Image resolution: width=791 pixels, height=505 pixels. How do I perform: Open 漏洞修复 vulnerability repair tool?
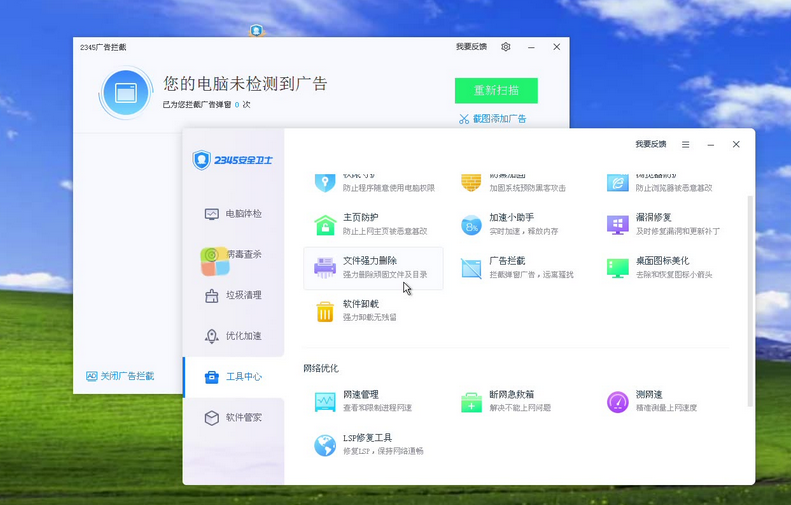click(666, 224)
